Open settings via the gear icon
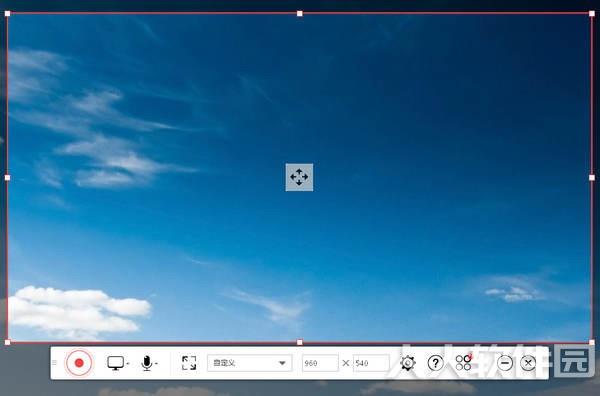 point(408,363)
